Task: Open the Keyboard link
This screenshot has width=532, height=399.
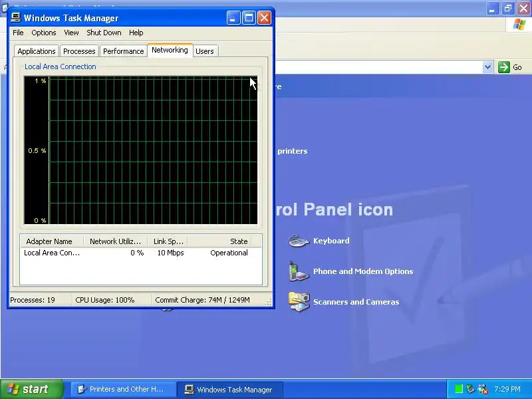Action: point(331,241)
